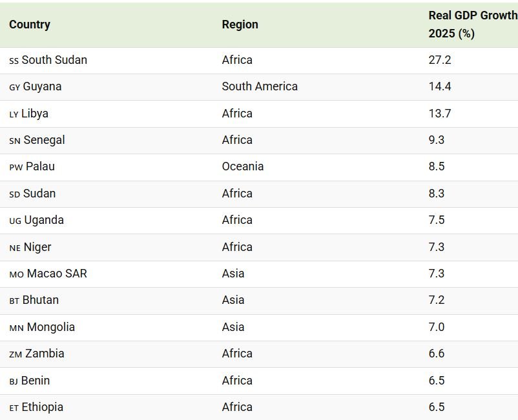Click the 27.2 growth value

point(440,60)
